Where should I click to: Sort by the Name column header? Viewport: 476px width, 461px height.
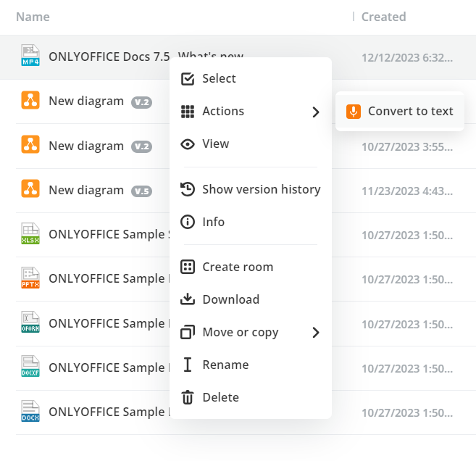coord(33,16)
